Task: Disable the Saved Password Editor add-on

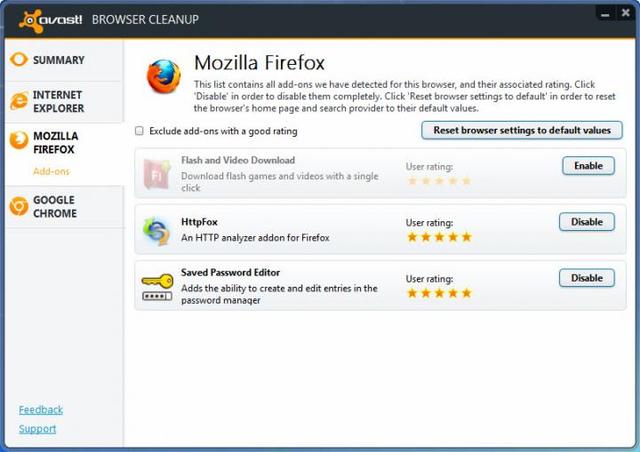Action: [586, 278]
